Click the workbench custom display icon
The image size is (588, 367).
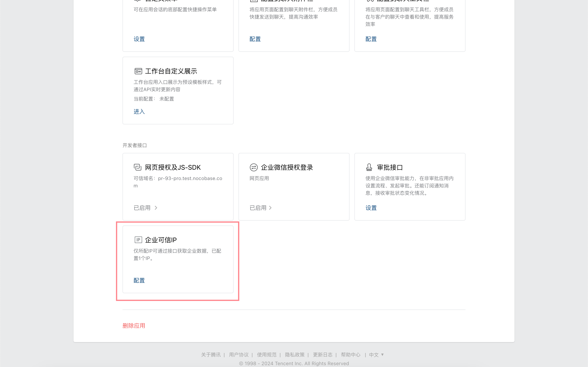(x=138, y=71)
